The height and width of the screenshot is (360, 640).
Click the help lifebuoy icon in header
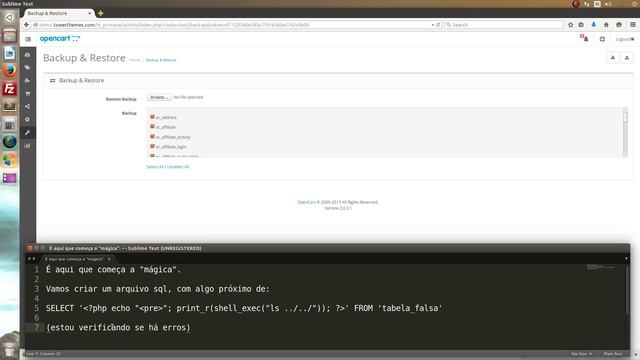point(602,39)
